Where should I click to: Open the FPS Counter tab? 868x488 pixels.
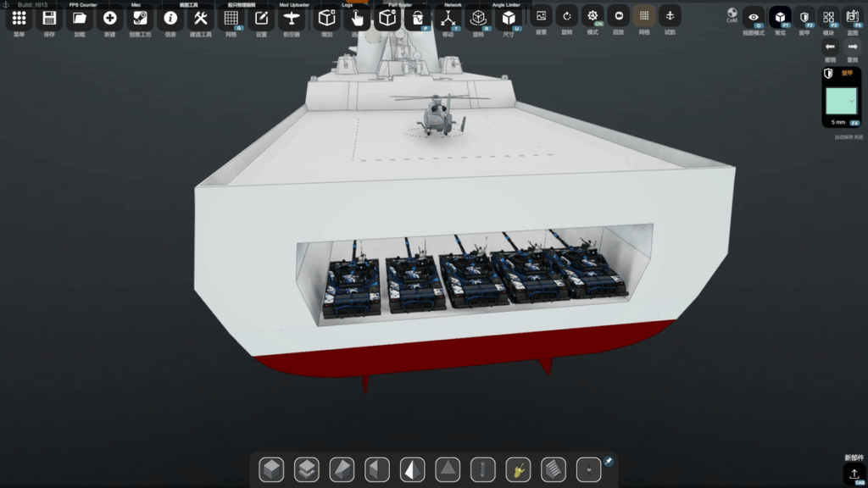83,5
